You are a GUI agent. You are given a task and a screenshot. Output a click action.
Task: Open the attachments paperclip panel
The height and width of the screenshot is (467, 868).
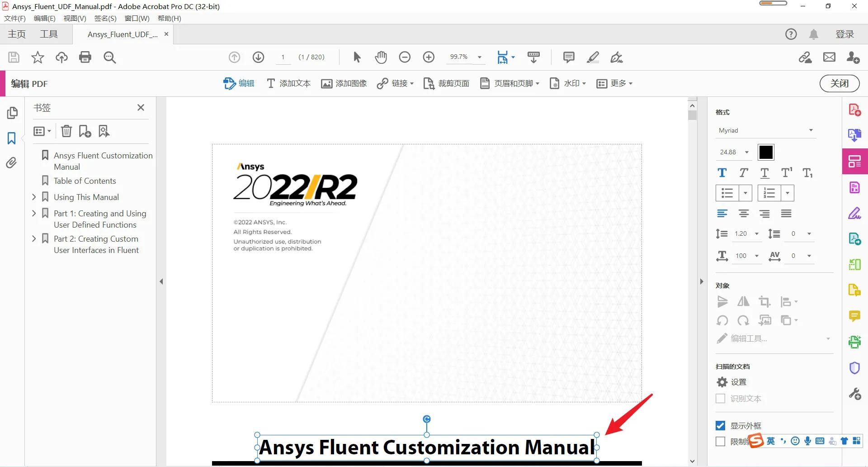pyautogui.click(x=12, y=162)
